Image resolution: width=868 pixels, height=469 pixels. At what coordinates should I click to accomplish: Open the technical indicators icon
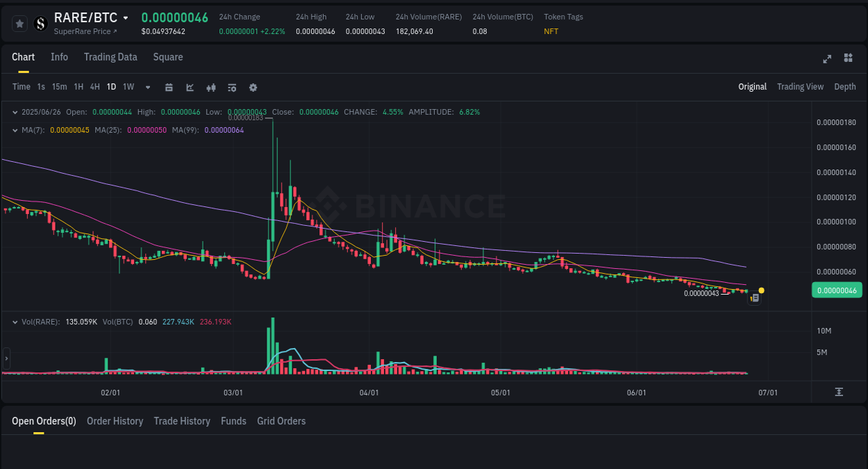coord(232,87)
